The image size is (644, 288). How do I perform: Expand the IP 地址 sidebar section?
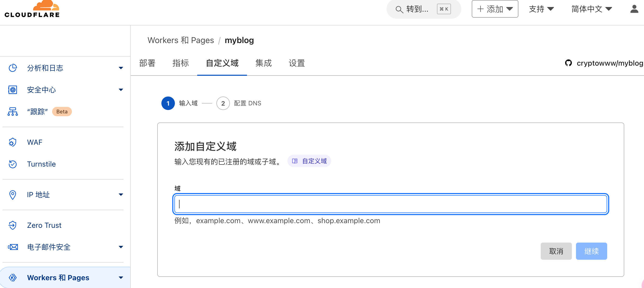click(x=121, y=195)
